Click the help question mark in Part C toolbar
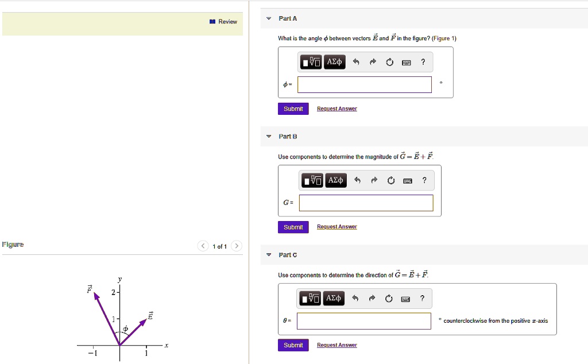The image size is (588, 364). coord(422,298)
